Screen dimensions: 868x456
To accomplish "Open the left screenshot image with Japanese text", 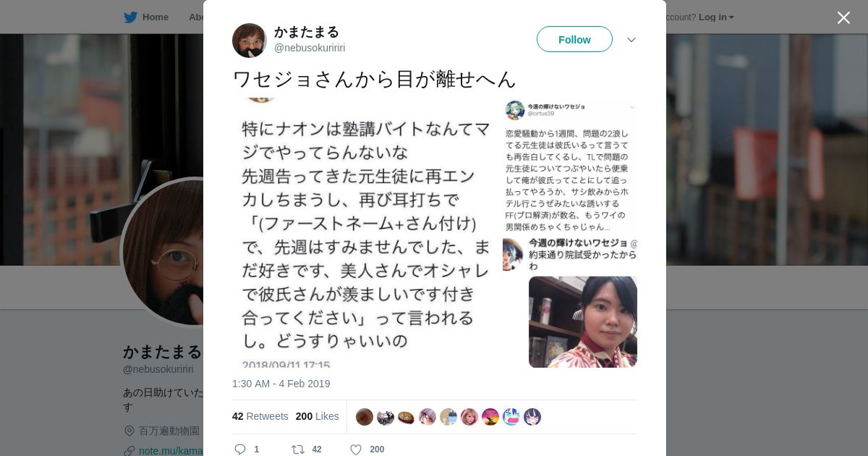I will 367,232.
